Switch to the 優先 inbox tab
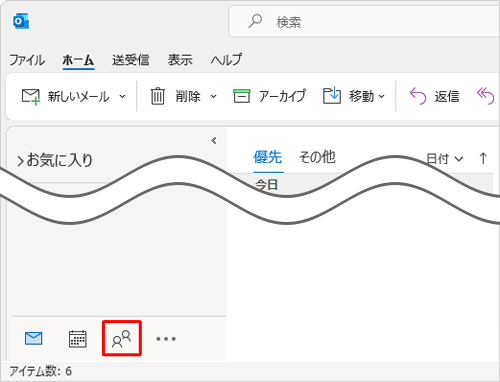Viewport: 500px width, 382px height. point(268,157)
